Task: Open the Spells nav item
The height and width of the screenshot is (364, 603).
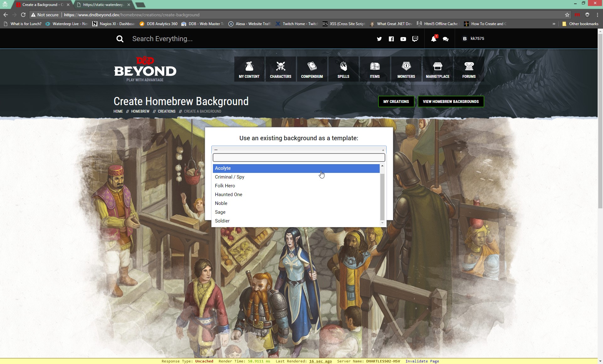Action: pyautogui.click(x=343, y=69)
